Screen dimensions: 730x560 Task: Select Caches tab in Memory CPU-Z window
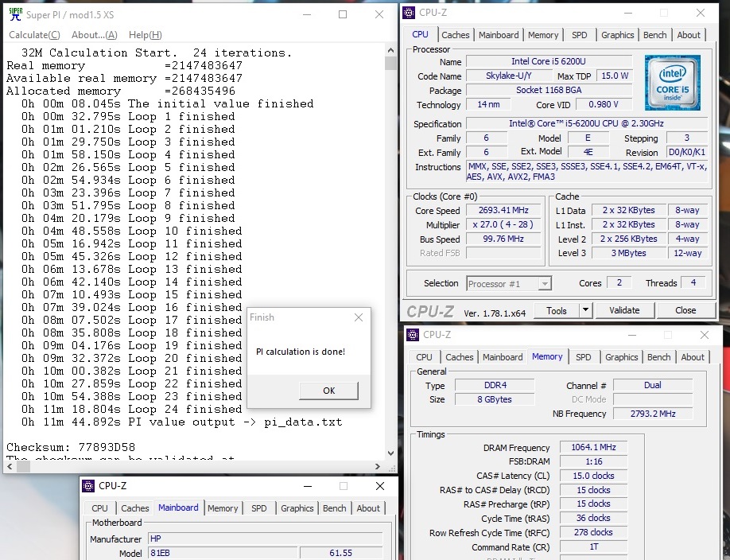[x=460, y=357]
